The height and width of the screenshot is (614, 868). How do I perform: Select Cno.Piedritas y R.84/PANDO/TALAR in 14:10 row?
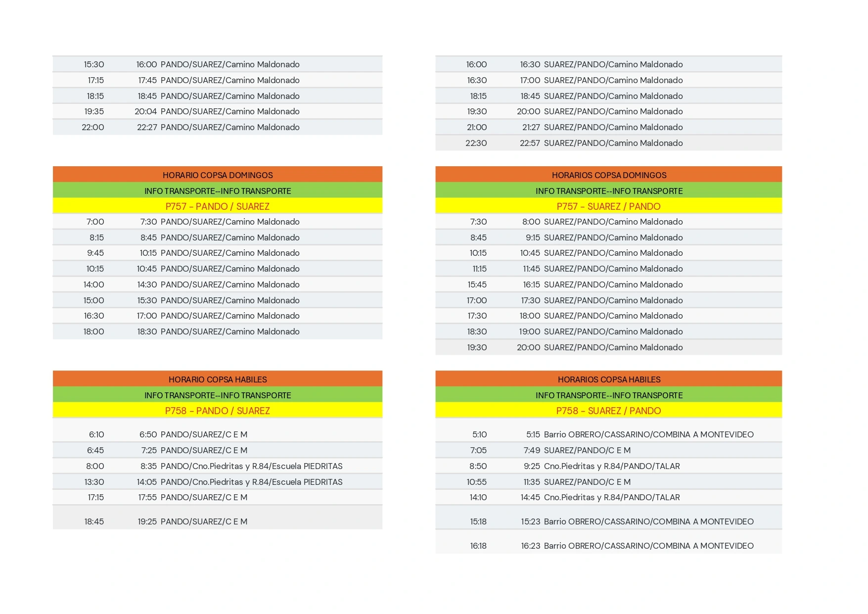(612, 497)
